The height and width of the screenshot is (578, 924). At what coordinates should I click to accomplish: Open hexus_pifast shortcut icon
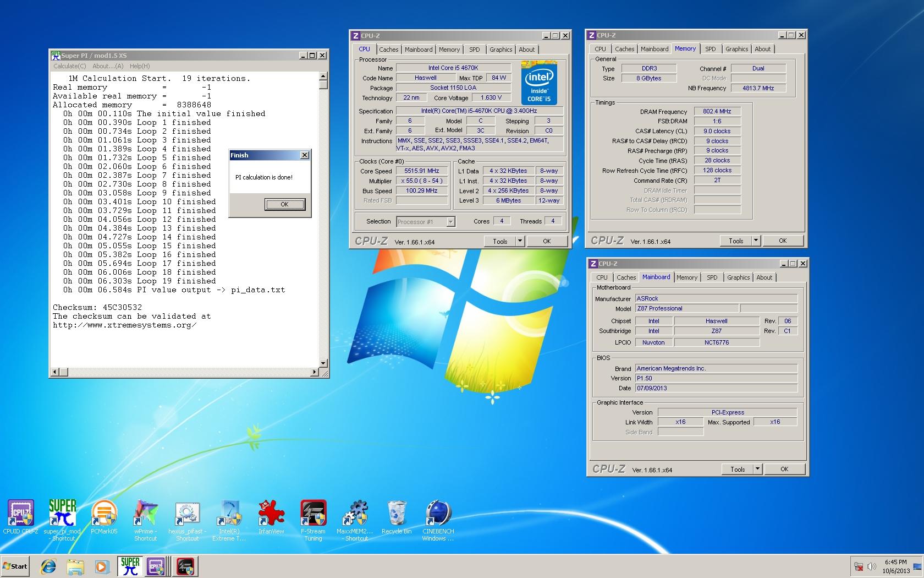pyautogui.click(x=188, y=520)
